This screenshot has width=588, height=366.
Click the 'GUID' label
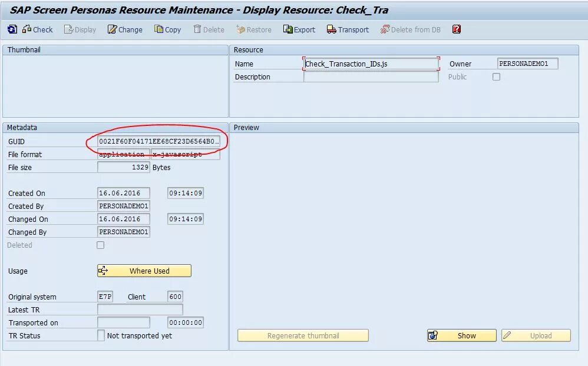tap(16, 142)
